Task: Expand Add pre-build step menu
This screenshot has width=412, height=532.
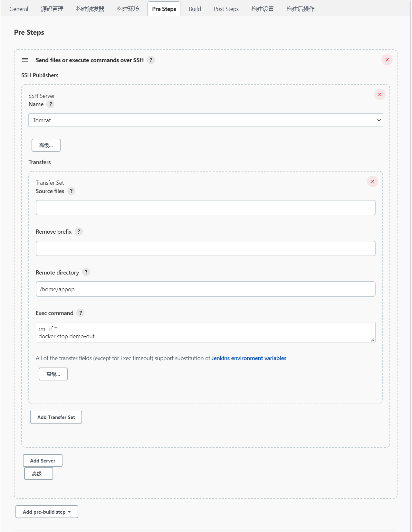Action: [47, 512]
